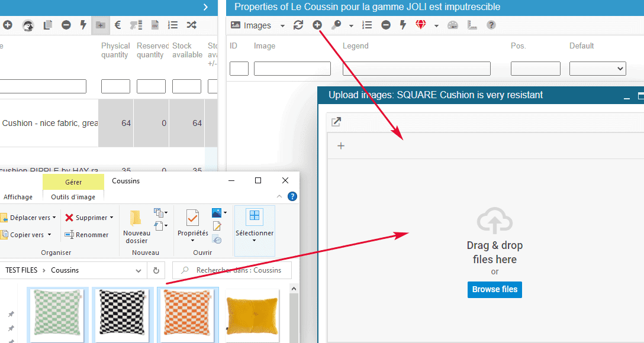Click the shuffle arrows icon in products toolbar
Image resolution: width=644 pixels, height=343 pixels.
[191, 25]
